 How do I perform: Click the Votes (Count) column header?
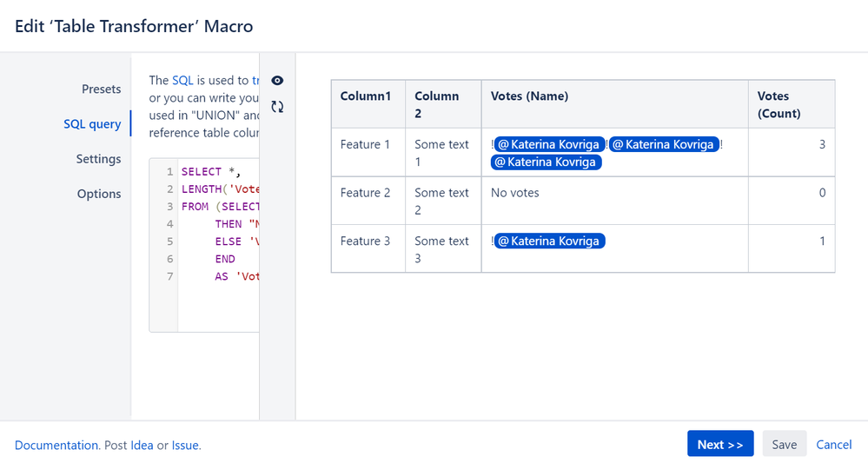pyautogui.click(x=779, y=104)
